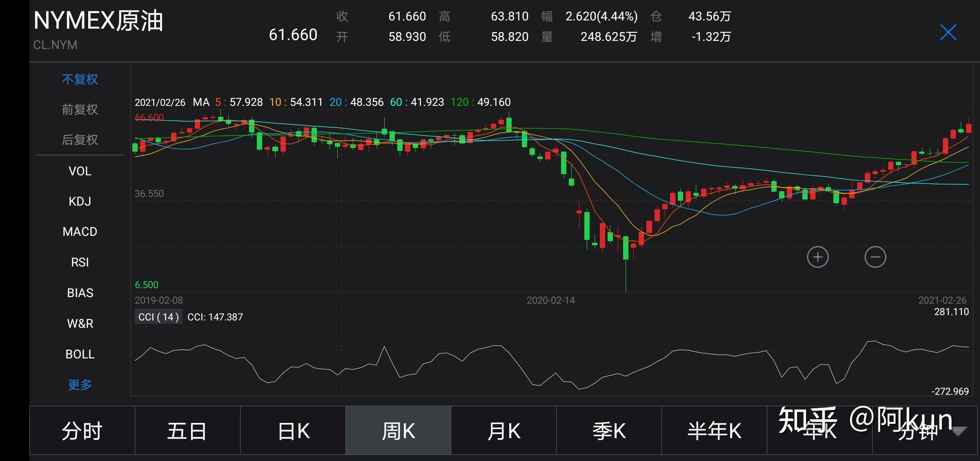Select 前复权 adjustment mode
This screenshot has height=461, width=980.
click(80, 110)
